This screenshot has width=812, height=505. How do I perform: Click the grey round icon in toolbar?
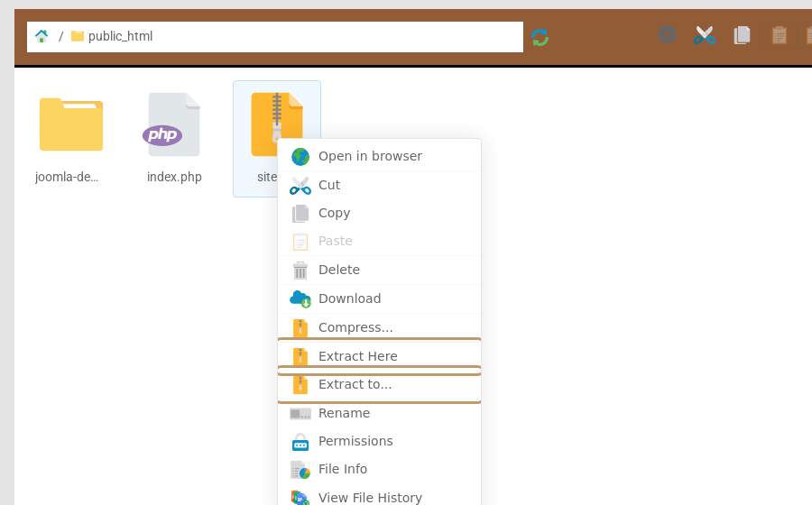[x=667, y=34]
